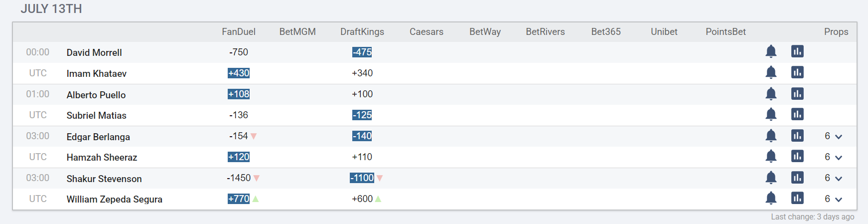Open odds chart for David Morrell
868x224 pixels.
pos(797,51)
